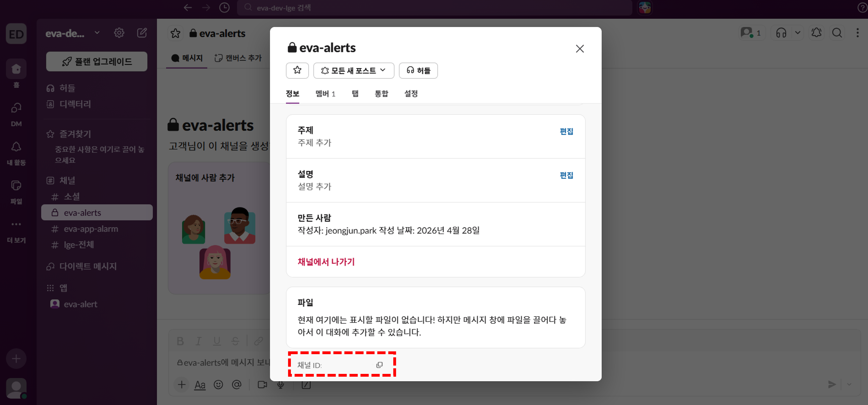Click the 플랜 업그레이드 button
Viewport: 868px width, 405px height.
[x=97, y=61]
